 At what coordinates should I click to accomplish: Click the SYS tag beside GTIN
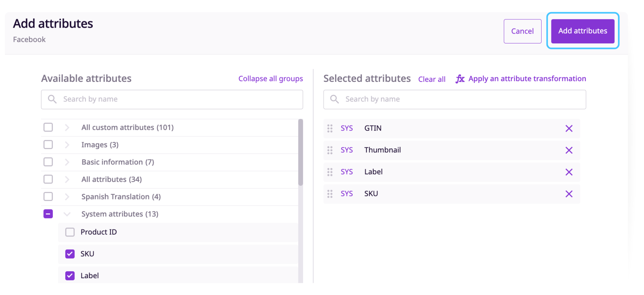(x=347, y=128)
